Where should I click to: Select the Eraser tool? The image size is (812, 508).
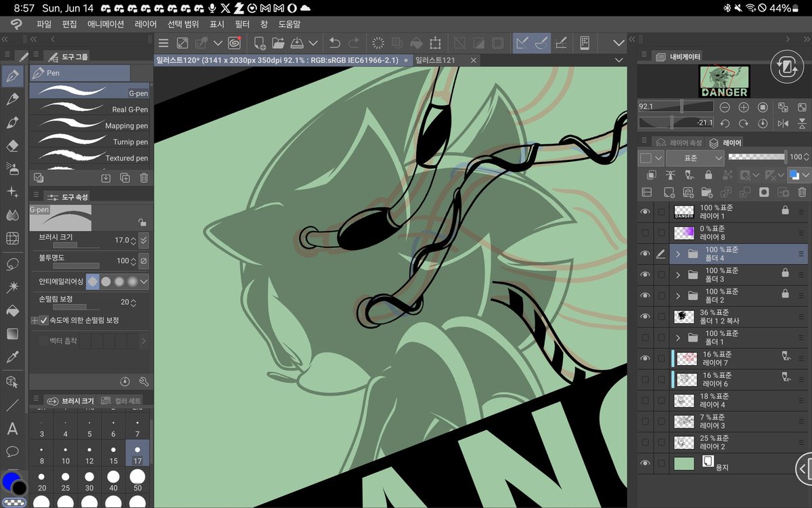[12, 146]
